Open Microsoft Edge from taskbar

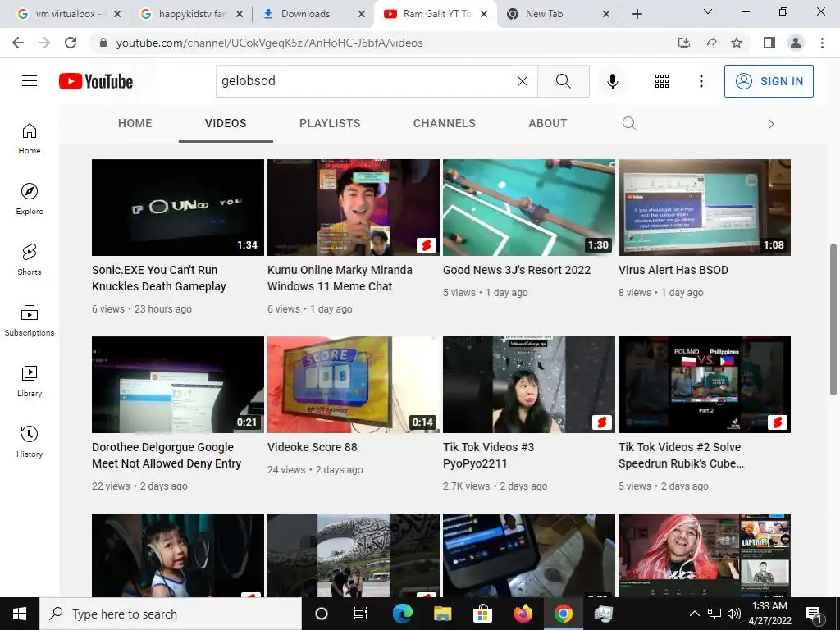click(x=402, y=614)
